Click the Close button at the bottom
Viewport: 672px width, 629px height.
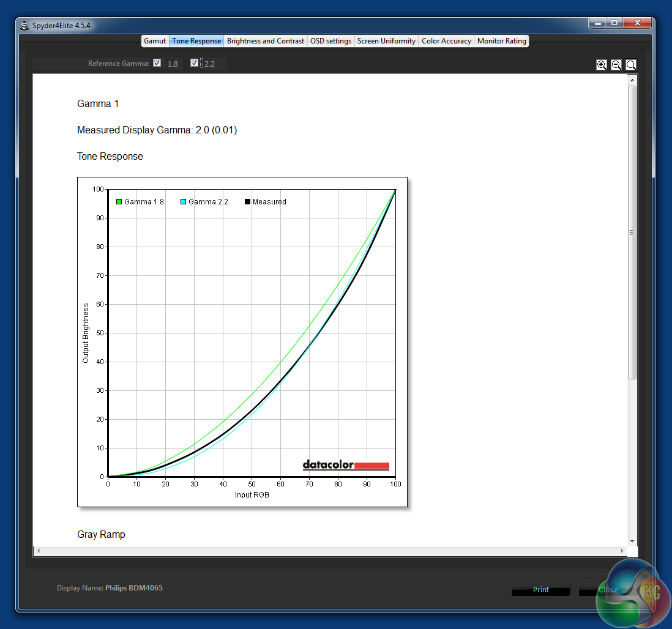[608, 590]
